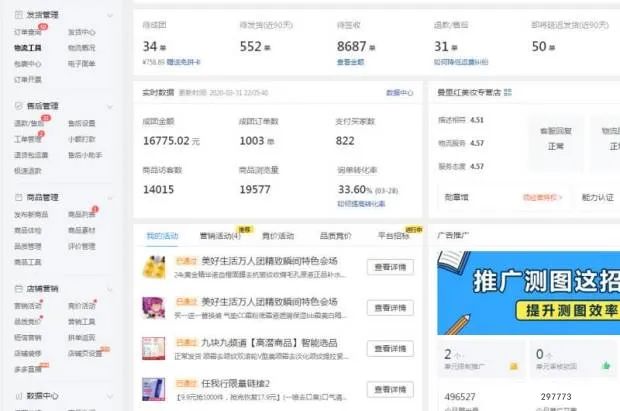620x411 pixels.
Task: Open the 推广测图这招 promotion banner
Action: tap(528, 293)
